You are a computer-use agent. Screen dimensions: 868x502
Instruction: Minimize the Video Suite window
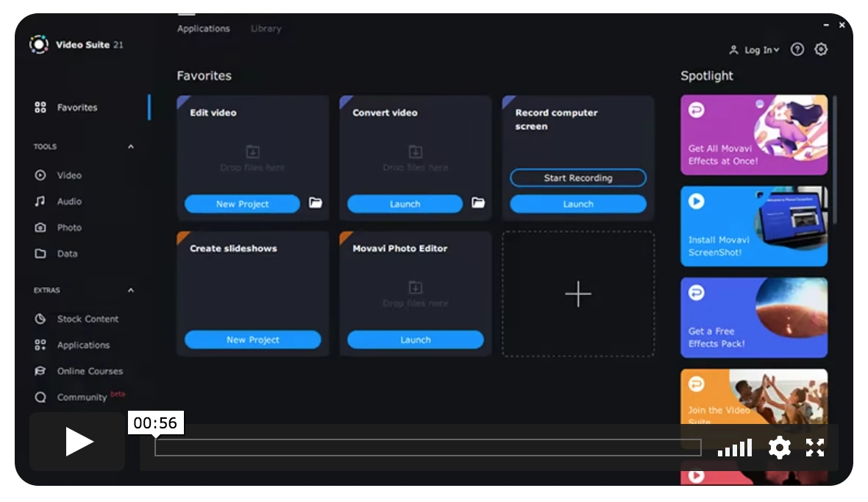pos(826,25)
